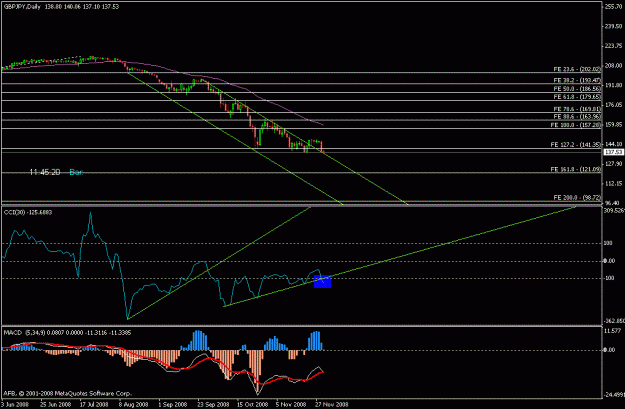This screenshot has width=625, height=409.
Task: Select the FE 161.8 - (121.09) level label
Action: pyautogui.click(x=576, y=169)
